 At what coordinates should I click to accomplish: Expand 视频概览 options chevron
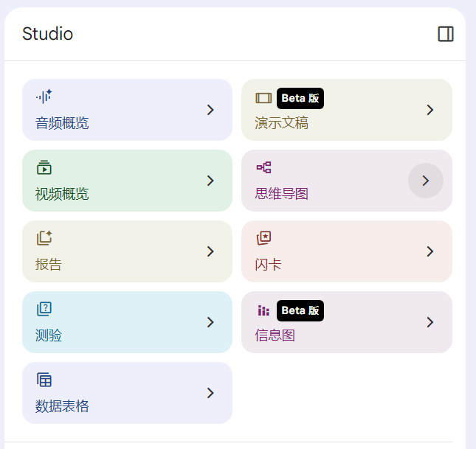coord(210,181)
